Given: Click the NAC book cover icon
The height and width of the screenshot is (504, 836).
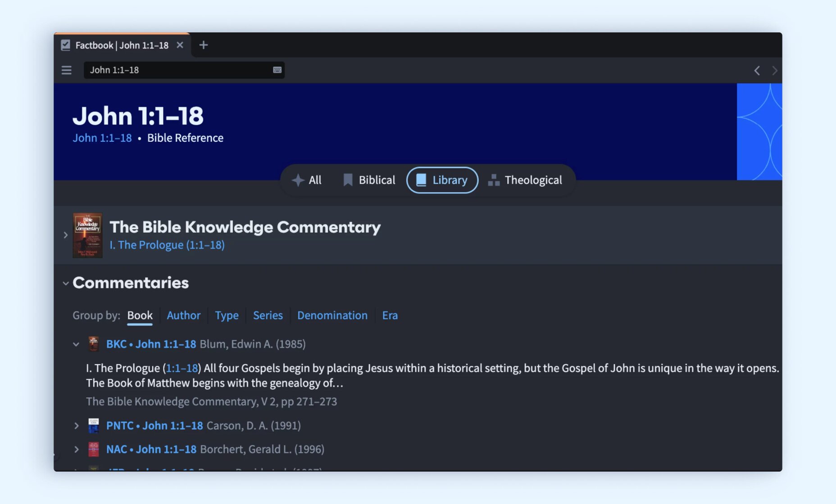Looking at the screenshot, I should click(x=94, y=449).
